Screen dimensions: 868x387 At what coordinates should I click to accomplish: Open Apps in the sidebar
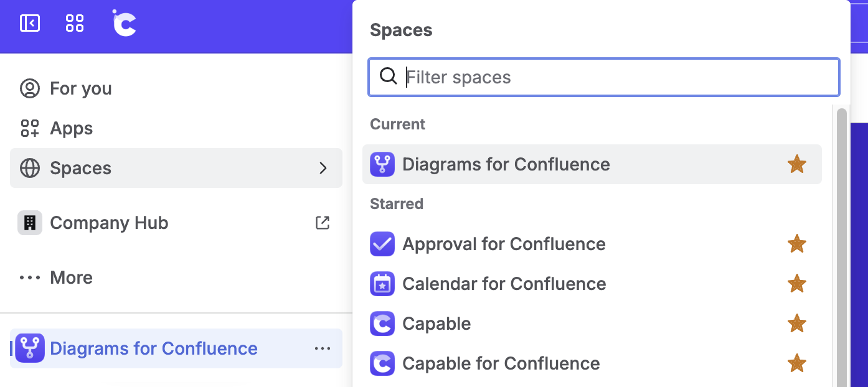click(x=71, y=128)
